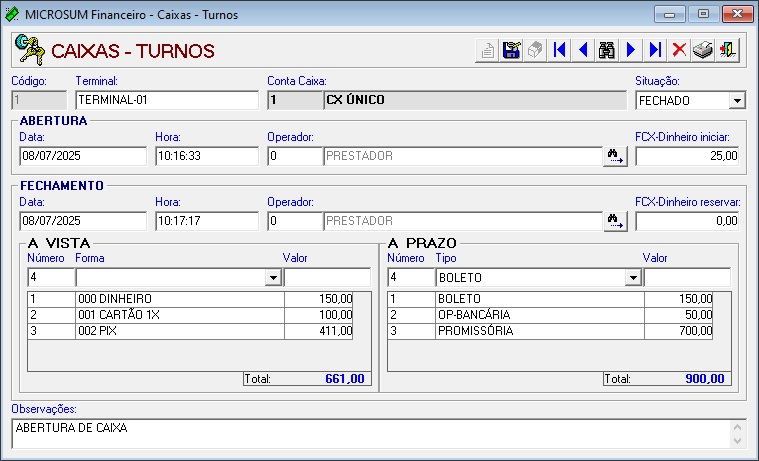
Task: Click the FCX-Dinheiro iniciar field
Action: pos(687,156)
